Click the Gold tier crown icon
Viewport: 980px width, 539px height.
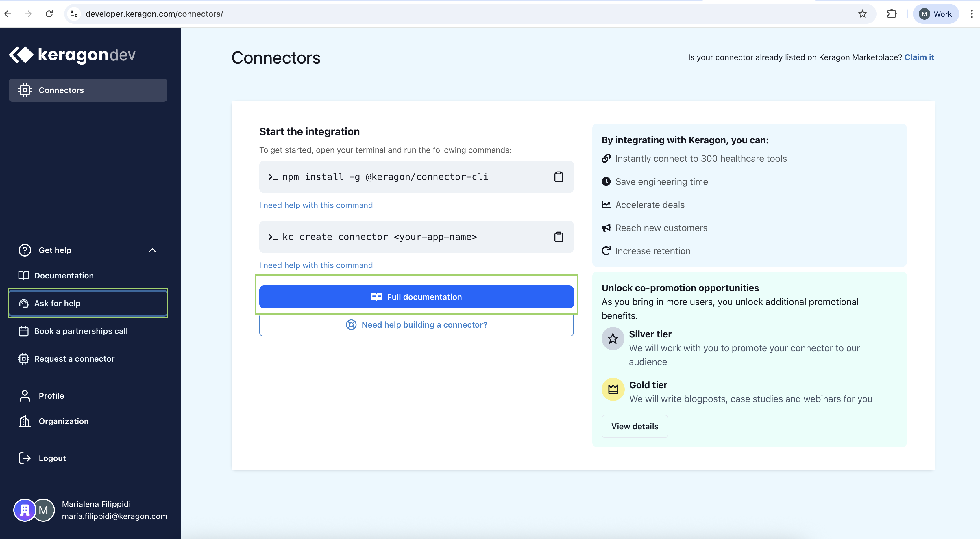613,389
